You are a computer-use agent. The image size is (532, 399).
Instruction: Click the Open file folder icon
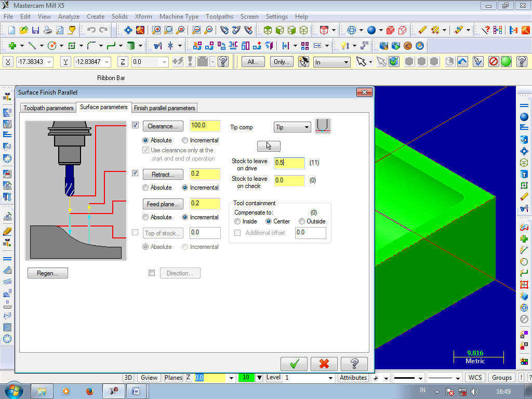click(23, 30)
